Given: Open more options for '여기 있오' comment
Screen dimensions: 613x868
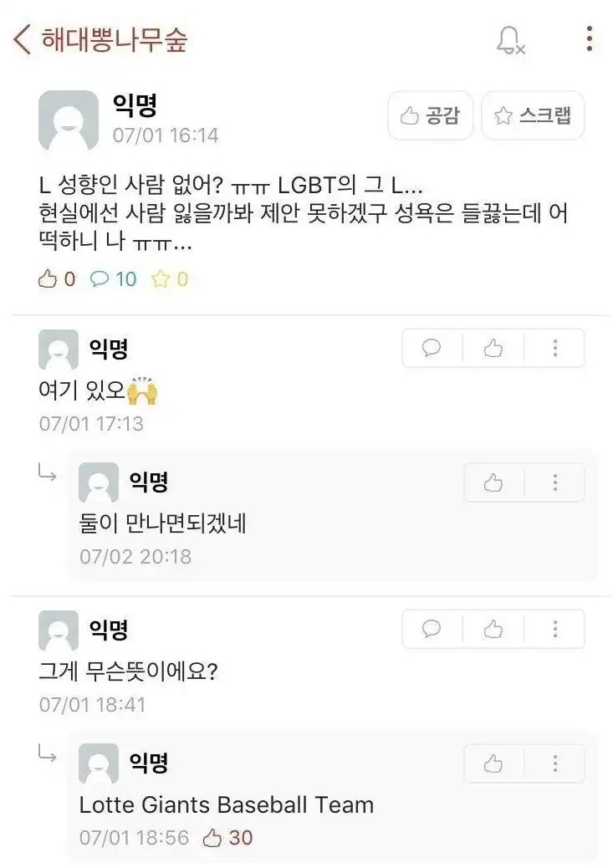Looking at the screenshot, I should 554,348.
